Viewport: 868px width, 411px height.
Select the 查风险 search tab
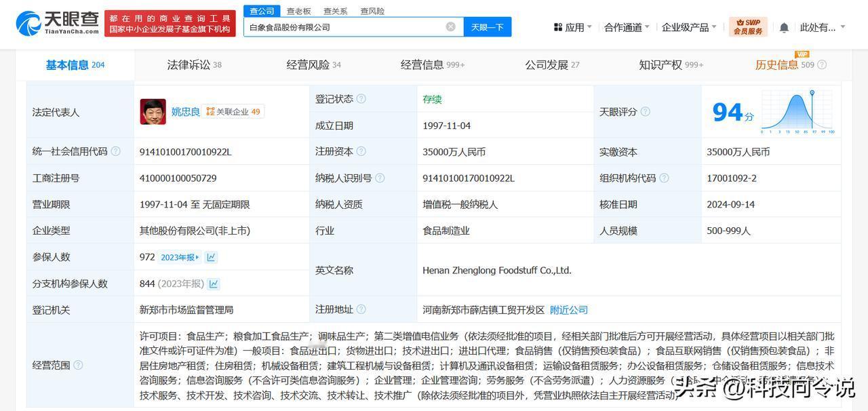pos(372,11)
